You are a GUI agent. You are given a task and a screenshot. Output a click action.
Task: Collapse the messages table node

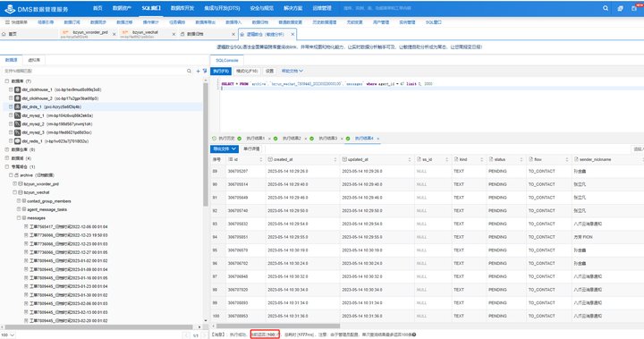pyautogui.click(x=19, y=218)
